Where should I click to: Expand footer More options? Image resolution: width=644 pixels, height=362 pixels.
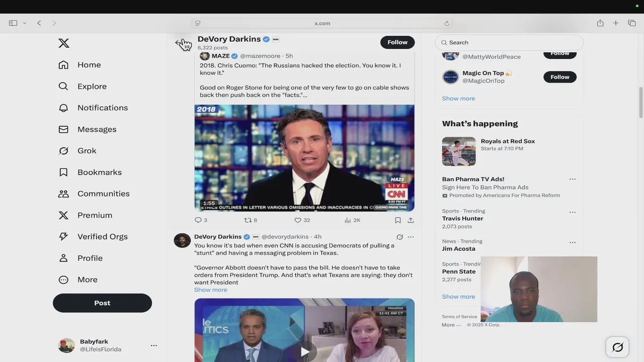tap(451, 325)
